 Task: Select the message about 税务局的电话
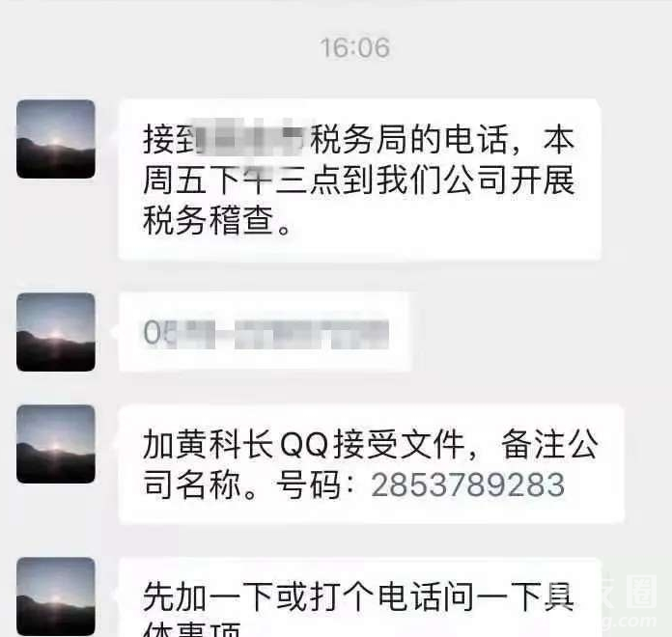[x=359, y=180]
